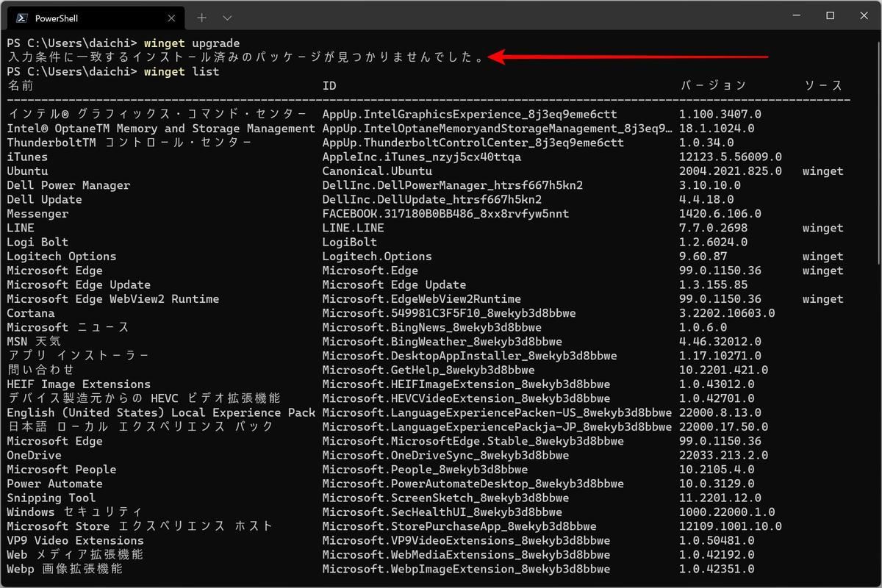Click the Web メディア拡張機能 package name
This screenshot has width=882, height=588.
coord(75,555)
